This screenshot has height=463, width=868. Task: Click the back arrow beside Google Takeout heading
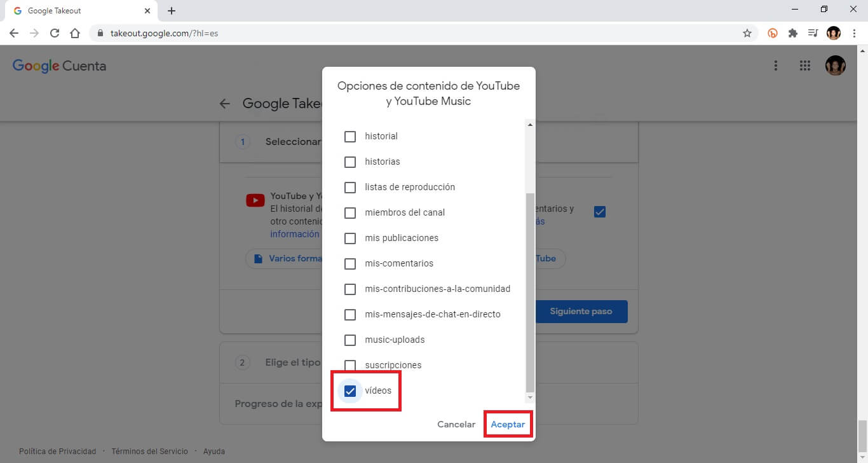pos(224,104)
